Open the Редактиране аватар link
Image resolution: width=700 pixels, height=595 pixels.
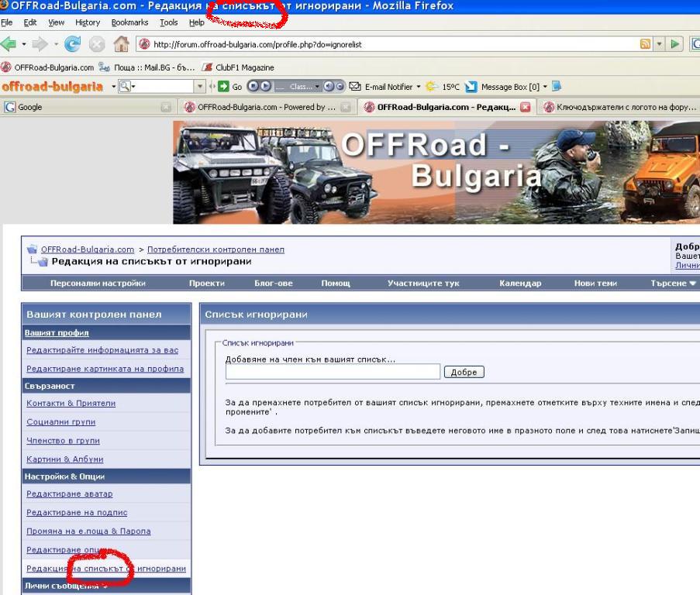coord(69,494)
